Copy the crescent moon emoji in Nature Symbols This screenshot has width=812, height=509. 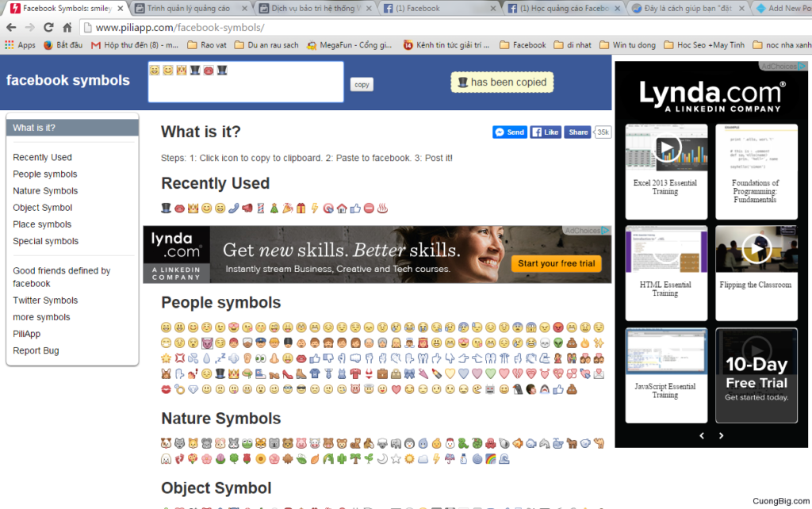click(x=382, y=459)
